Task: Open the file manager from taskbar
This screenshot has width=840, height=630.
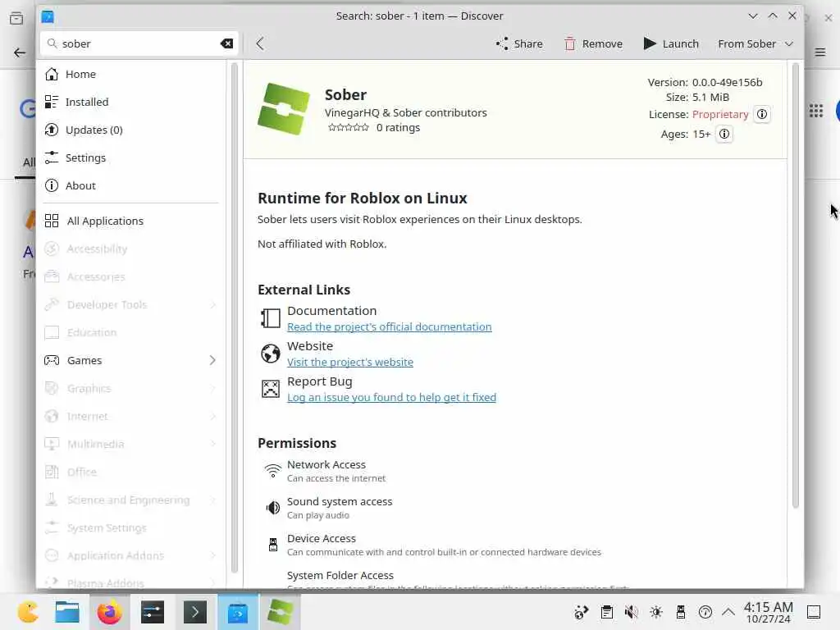Action: pos(67,612)
